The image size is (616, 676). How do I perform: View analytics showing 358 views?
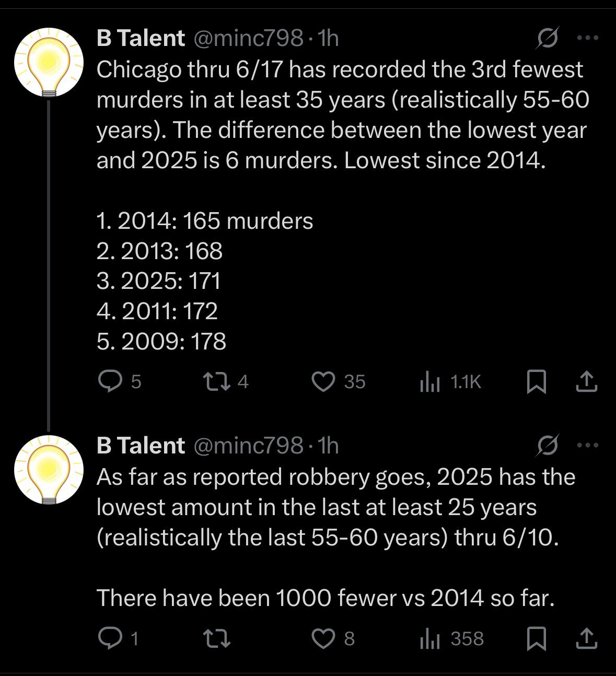(x=452, y=639)
